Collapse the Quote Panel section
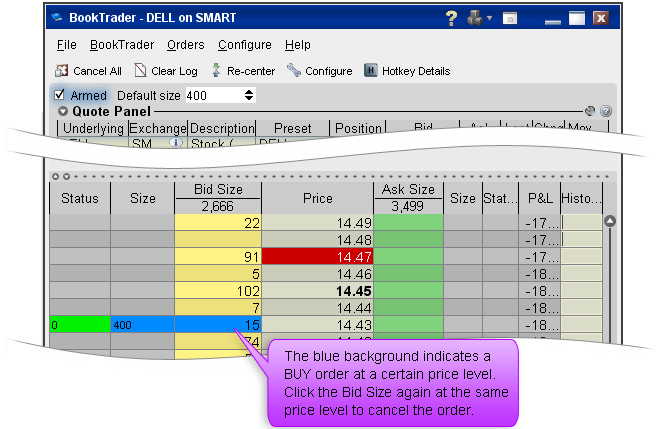 click(x=63, y=111)
